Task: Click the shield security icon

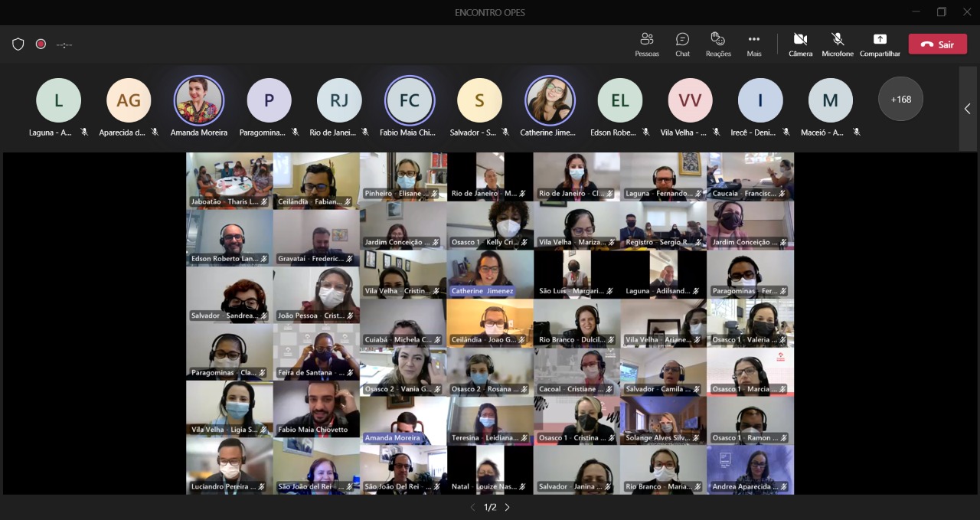Action: pyautogui.click(x=18, y=44)
